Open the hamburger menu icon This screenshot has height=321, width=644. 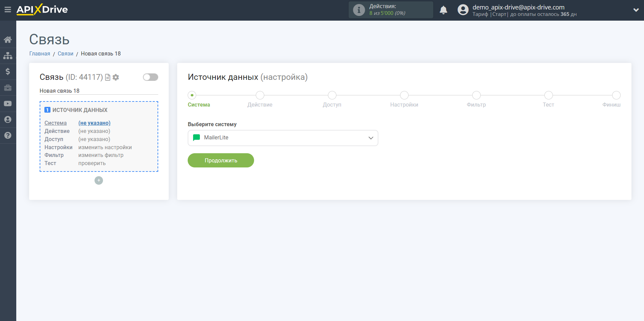click(x=8, y=10)
